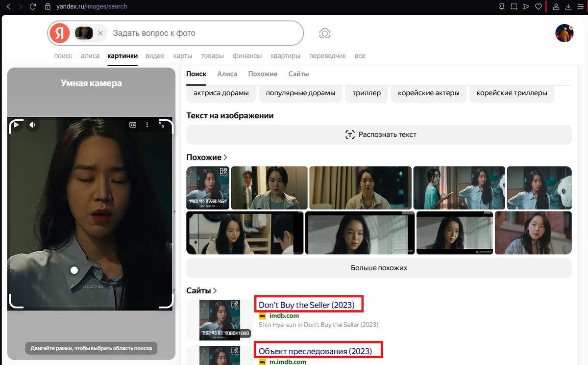This screenshot has height=365, width=588.
Task: Click the send arrow icon in toolbar
Action: tap(526, 7)
